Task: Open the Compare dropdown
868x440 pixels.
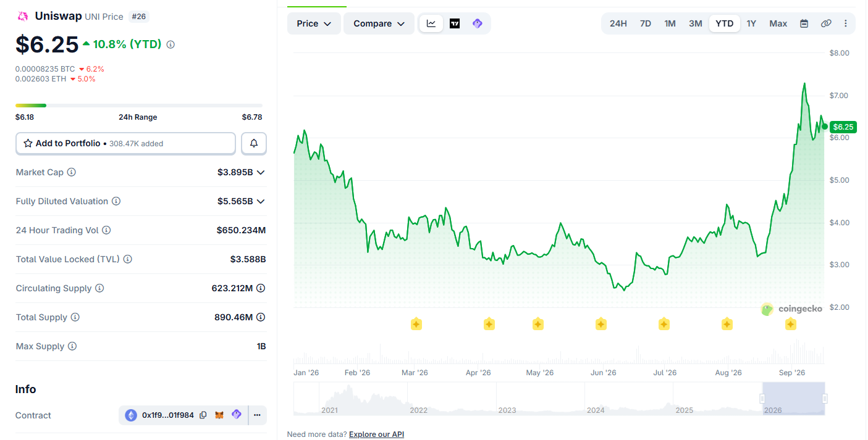Action: click(x=379, y=23)
